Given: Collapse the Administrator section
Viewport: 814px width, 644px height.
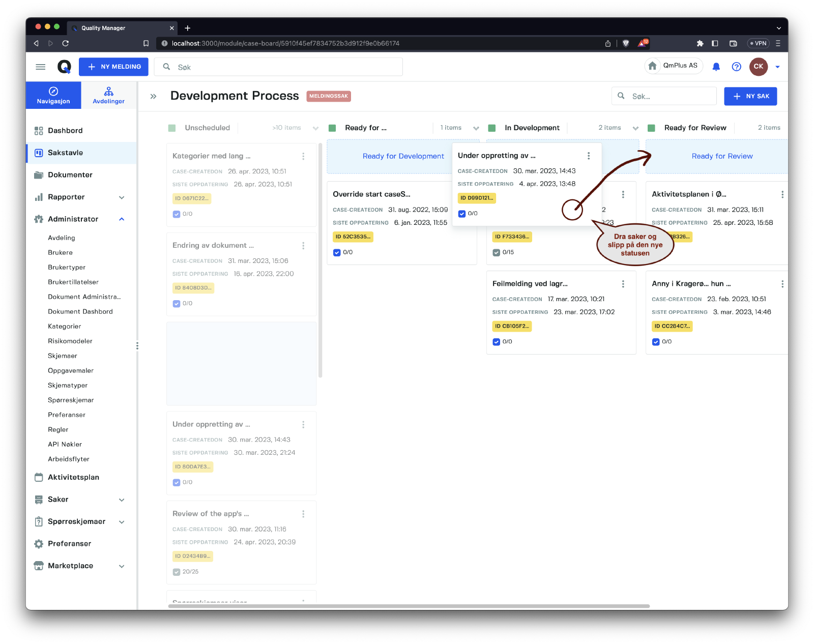Looking at the screenshot, I should [x=122, y=219].
